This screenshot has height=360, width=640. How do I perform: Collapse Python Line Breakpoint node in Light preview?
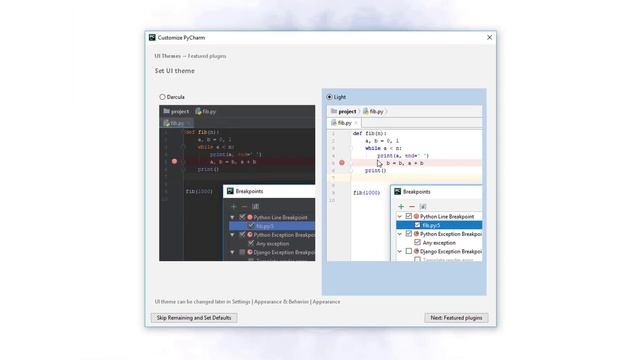400,216
